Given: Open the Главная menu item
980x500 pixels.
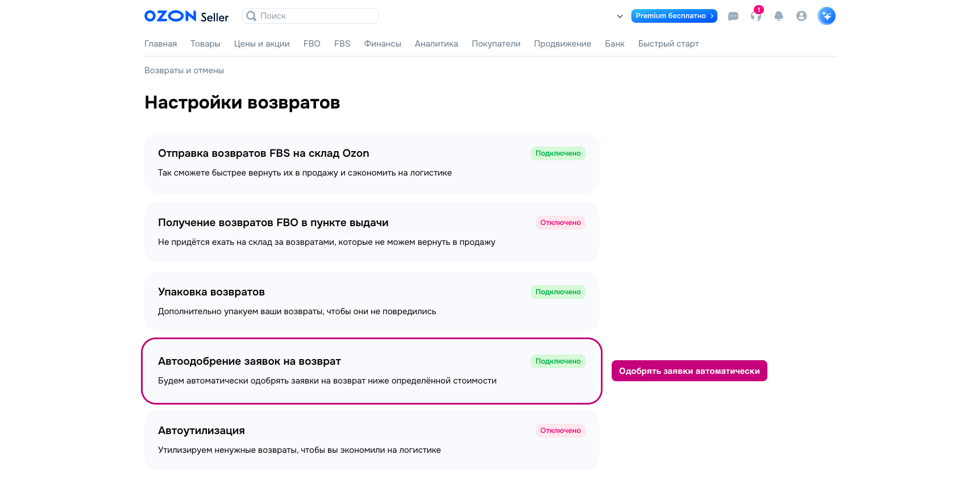Looking at the screenshot, I should pos(160,44).
